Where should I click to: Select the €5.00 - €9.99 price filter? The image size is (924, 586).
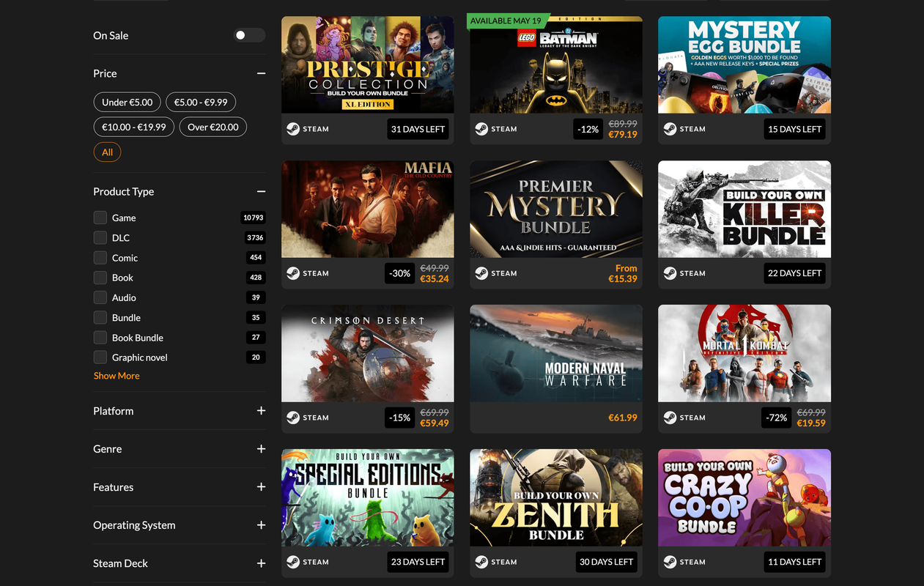point(201,103)
